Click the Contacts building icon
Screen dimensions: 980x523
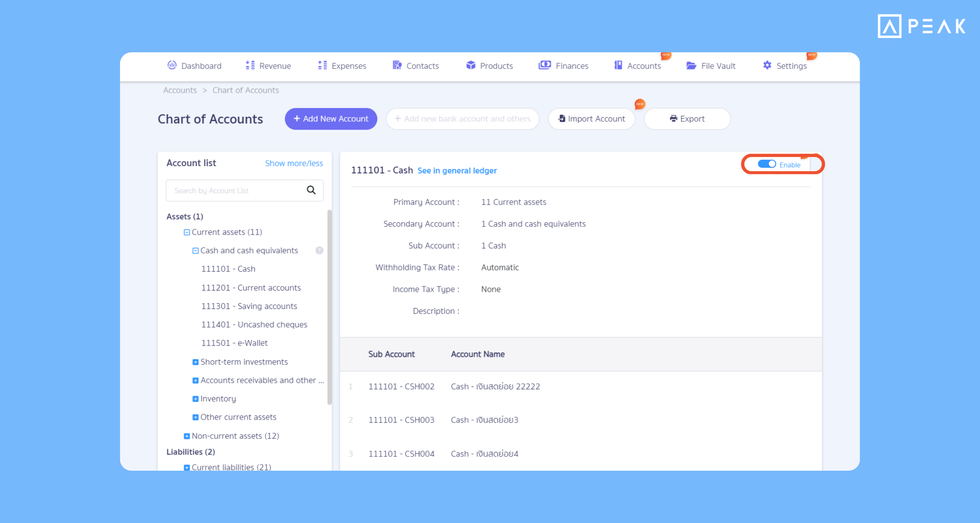click(x=397, y=65)
